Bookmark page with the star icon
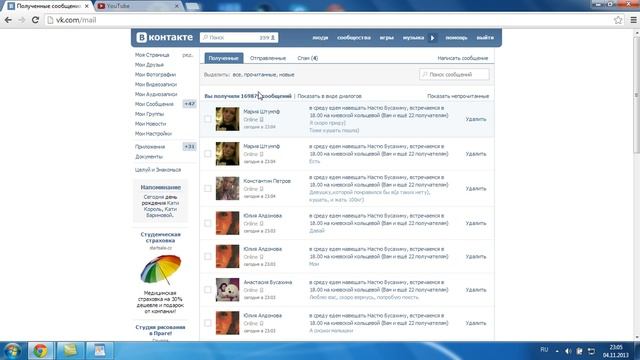 click(x=618, y=20)
